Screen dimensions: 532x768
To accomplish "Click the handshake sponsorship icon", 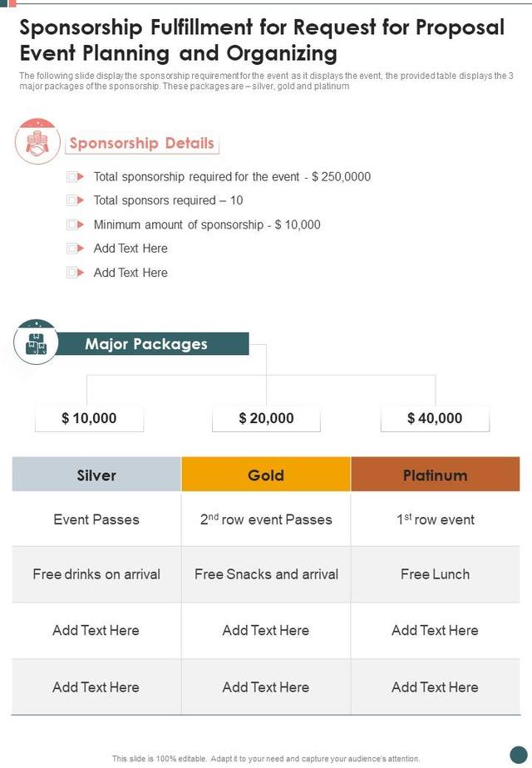I will tap(37, 141).
